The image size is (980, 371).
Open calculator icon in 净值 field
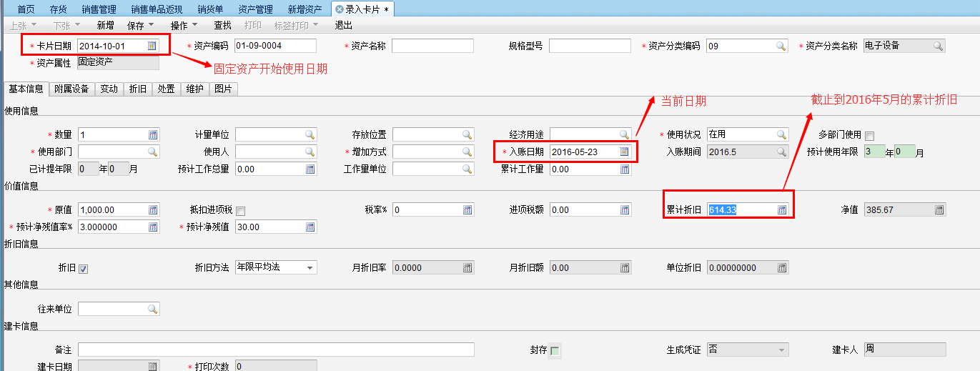tap(939, 210)
